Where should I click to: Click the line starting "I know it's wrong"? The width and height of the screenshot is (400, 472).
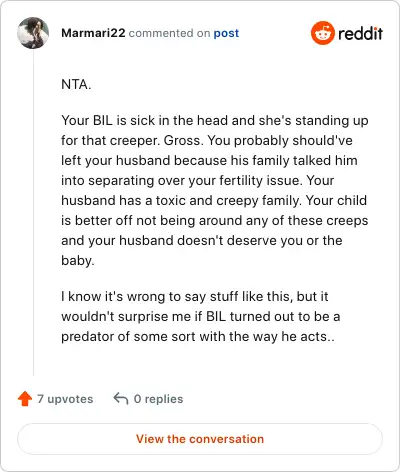tap(195, 296)
